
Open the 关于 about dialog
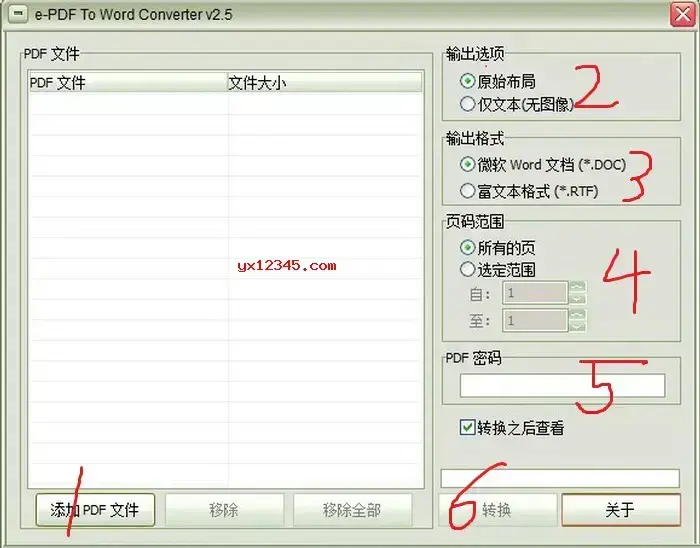pos(621,510)
